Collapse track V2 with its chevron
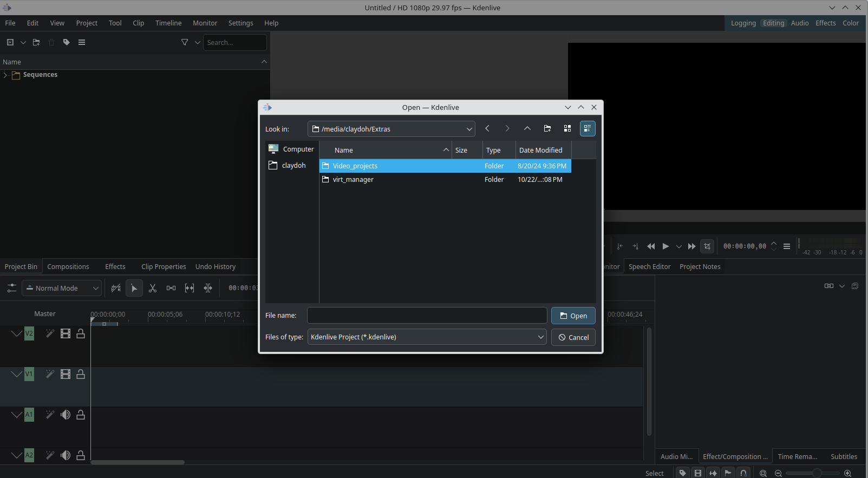The height and width of the screenshot is (478, 868). (x=17, y=333)
